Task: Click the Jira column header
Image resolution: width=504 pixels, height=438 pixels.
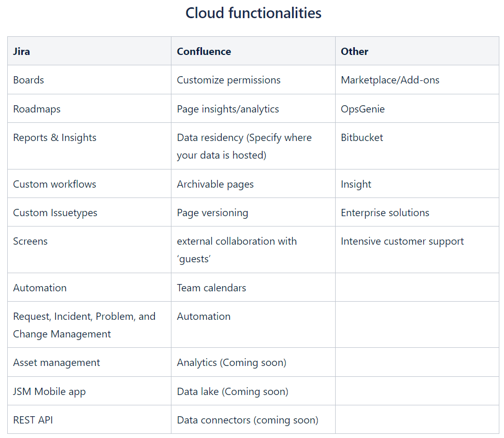Action: coord(90,51)
